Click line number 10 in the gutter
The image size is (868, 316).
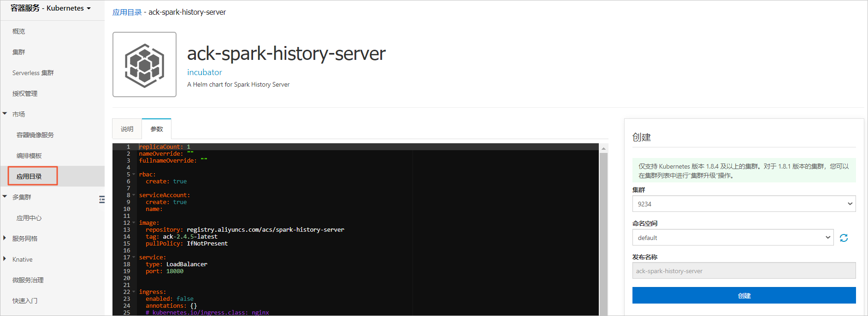pos(127,209)
